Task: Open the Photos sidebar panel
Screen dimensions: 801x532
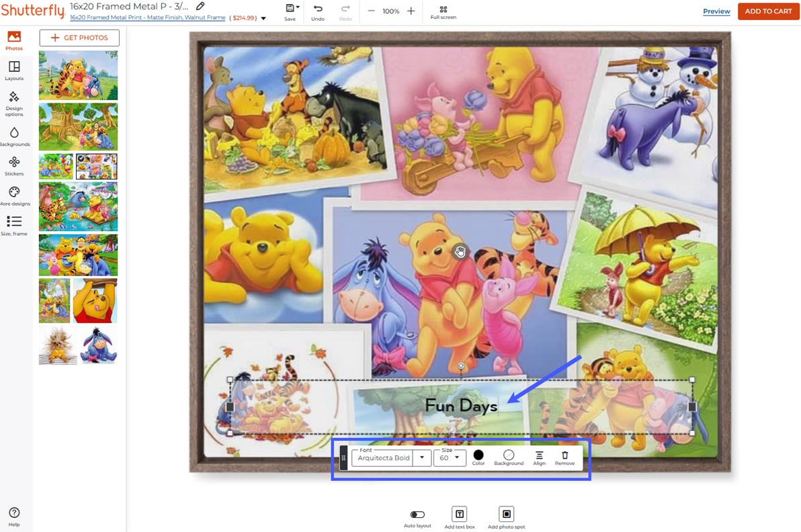Action: click(x=14, y=40)
